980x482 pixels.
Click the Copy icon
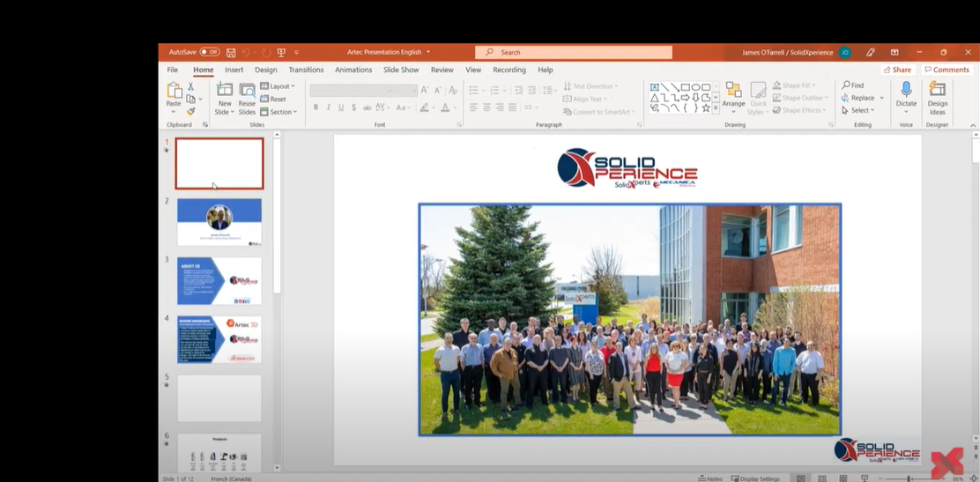[x=190, y=99]
